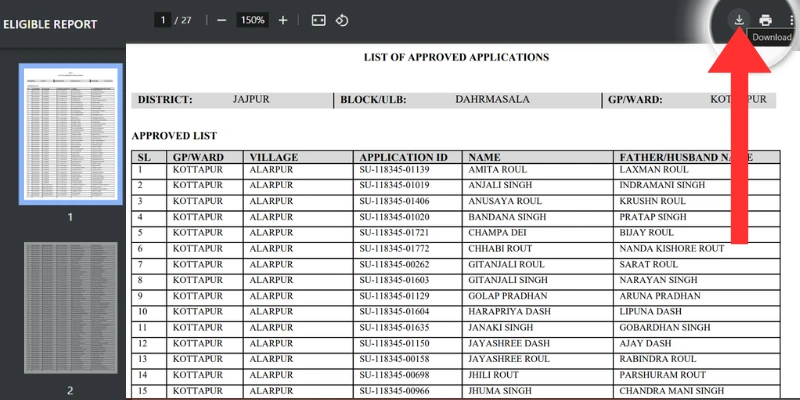Click the Rotate counterclockwise icon
This screenshot has width=800, height=400.
(x=342, y=20)
